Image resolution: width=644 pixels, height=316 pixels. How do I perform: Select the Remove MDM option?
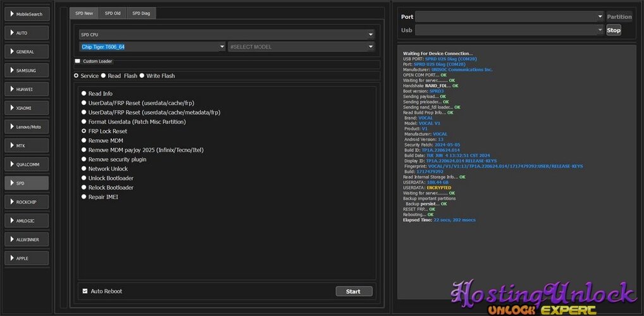pyautogui.click(x=84, y=140)
